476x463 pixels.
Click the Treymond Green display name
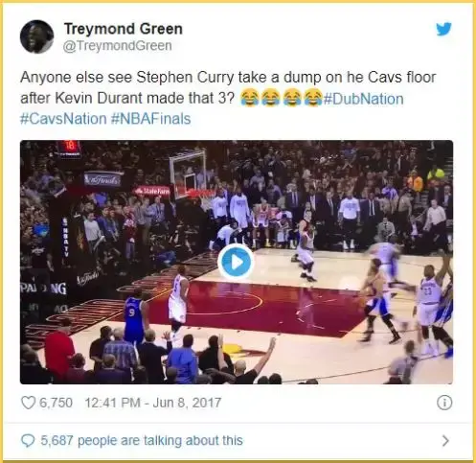click(124, 29)
